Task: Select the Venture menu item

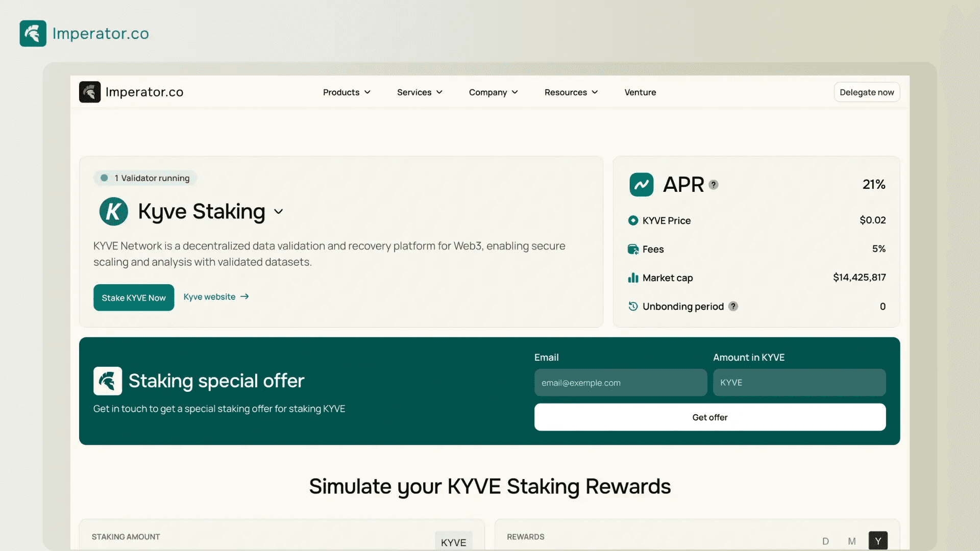Action: 640,91
